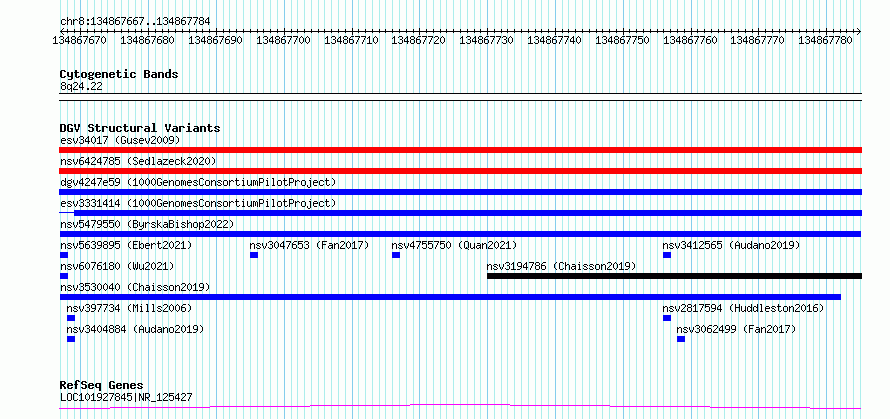Click the esv34017 (Gusev2009) variant label
The height and width of the screenshot is (419, 890).
[x=120, y=140]
